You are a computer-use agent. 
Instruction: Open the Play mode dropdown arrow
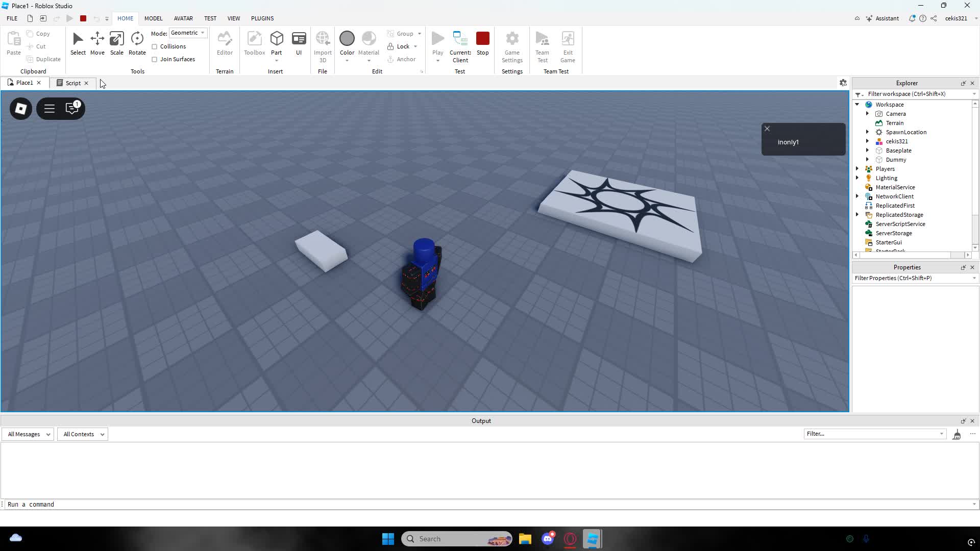438,61
